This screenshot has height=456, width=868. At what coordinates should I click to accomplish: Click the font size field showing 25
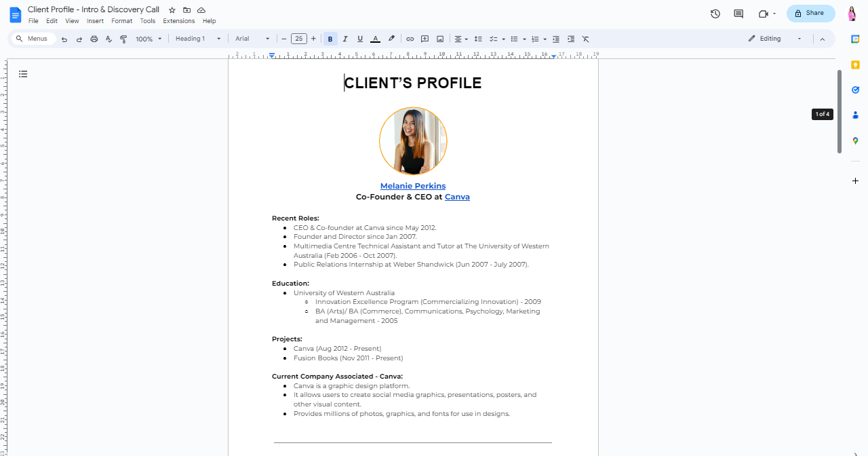tap(299, 39)
